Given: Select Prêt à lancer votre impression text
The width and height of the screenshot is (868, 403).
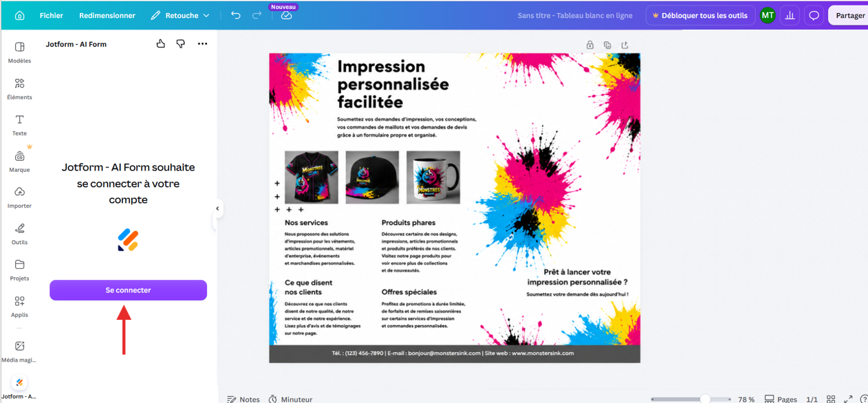Looking at the screenshot, I should (x=577, y=277).
